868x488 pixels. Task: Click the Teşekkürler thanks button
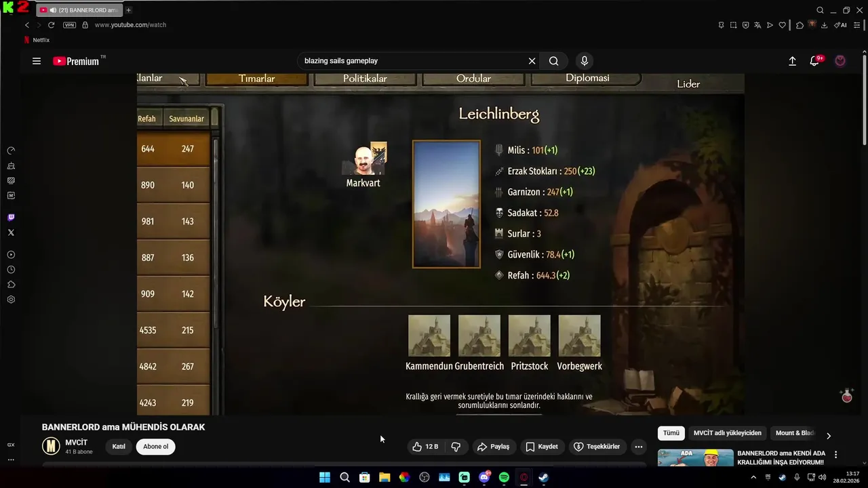click(x=597, y=447)
